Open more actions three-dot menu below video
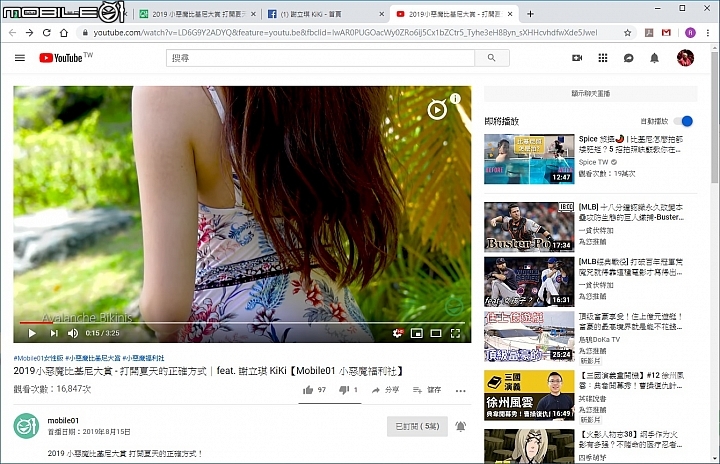This screenshot has height=464, width=720. click(x=461, y=390)
